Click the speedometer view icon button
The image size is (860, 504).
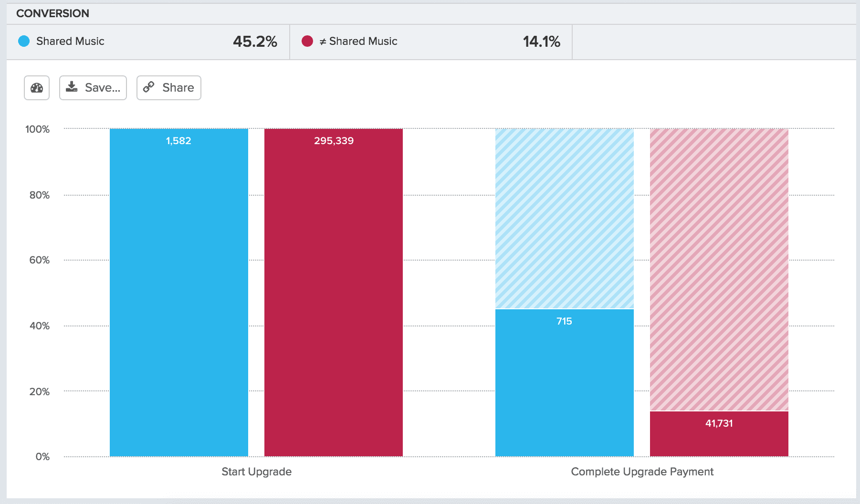(37, 88)
